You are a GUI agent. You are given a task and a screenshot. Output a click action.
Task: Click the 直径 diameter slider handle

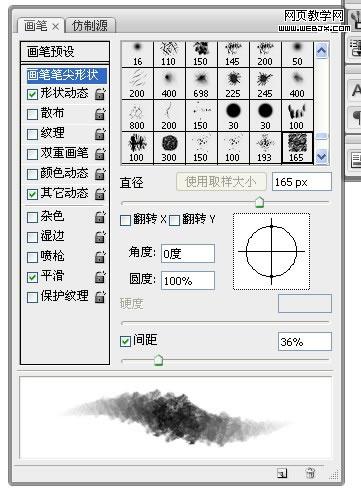point(259,202)
